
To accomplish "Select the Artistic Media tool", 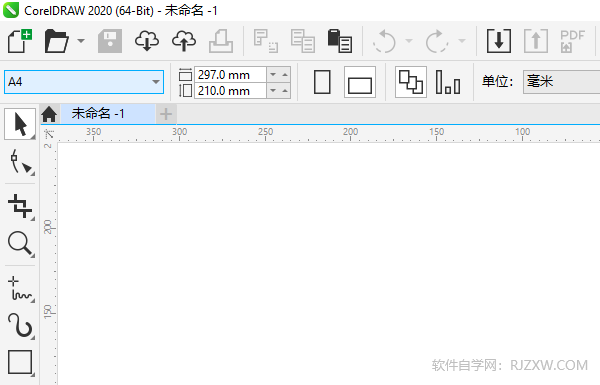I will pyautogui.click(x=20, y=326).
